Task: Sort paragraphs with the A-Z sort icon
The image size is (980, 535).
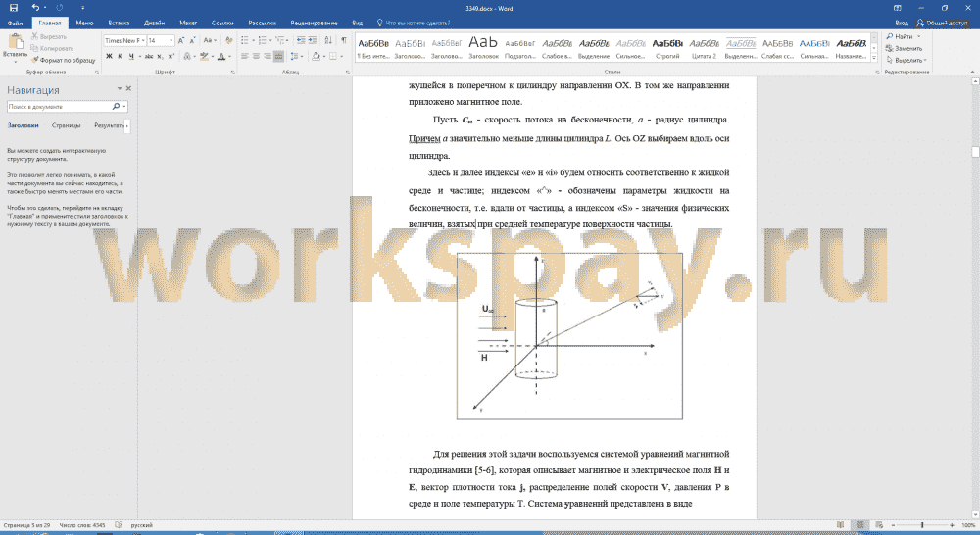Action: 328,40
